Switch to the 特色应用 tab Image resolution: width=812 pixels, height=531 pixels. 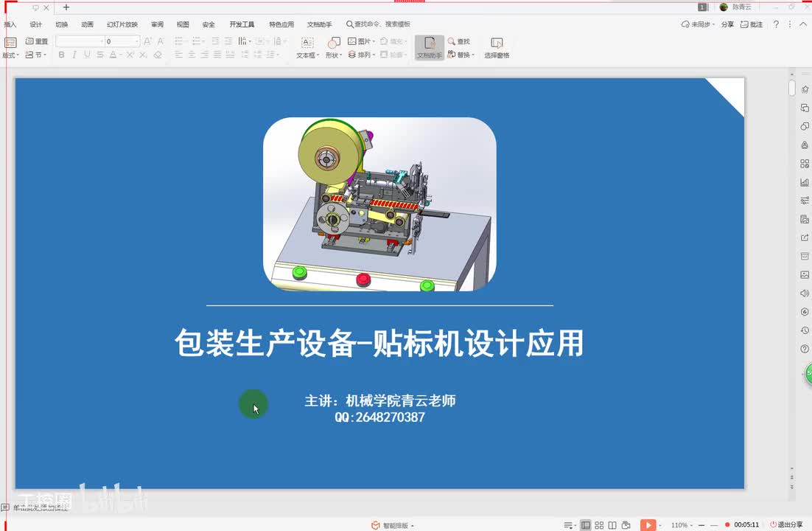click(281, 24)
